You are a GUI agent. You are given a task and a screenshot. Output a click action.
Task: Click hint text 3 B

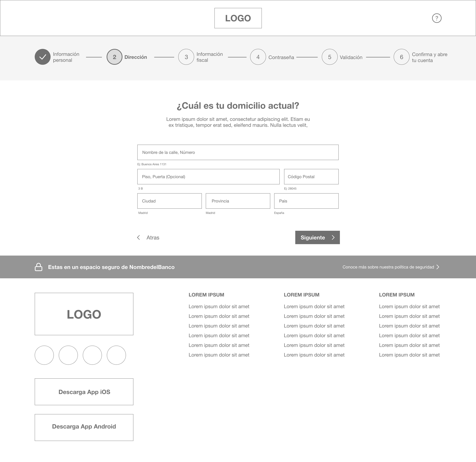click(140, 189)
